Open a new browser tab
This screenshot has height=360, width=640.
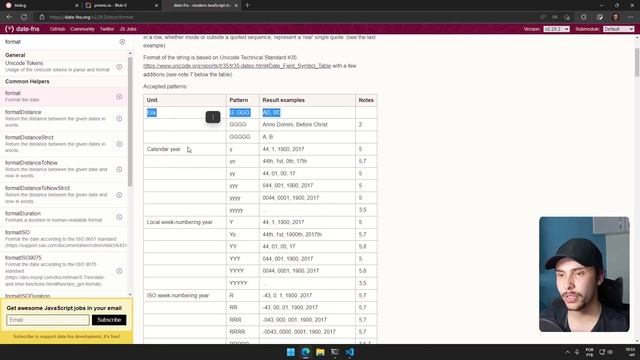coord(247,5)
